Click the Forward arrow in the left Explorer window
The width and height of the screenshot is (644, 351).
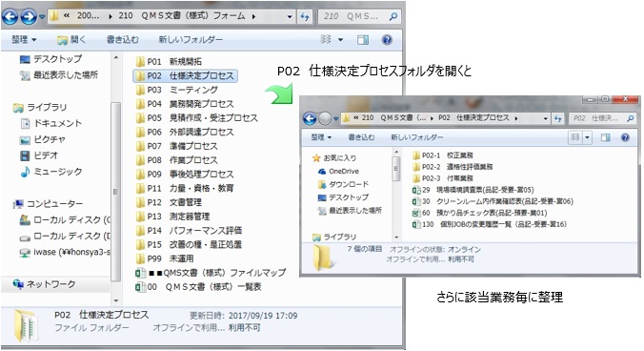tap(29, 17)
